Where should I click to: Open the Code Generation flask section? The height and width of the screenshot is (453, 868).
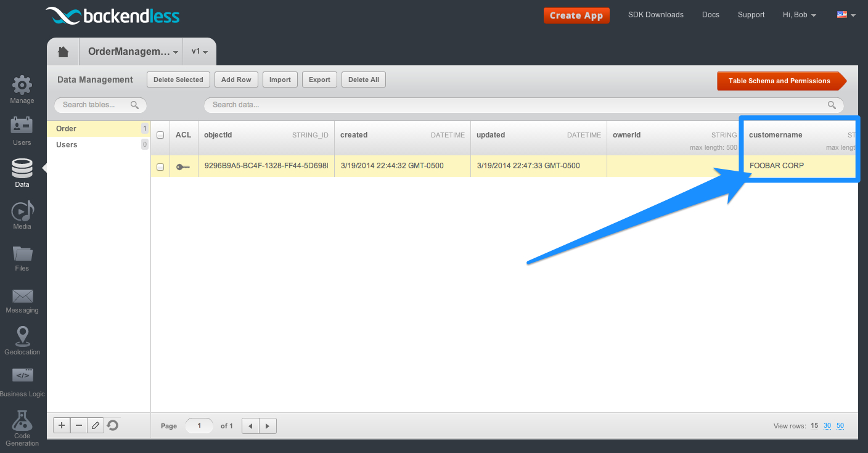click(x=22, y=428)
